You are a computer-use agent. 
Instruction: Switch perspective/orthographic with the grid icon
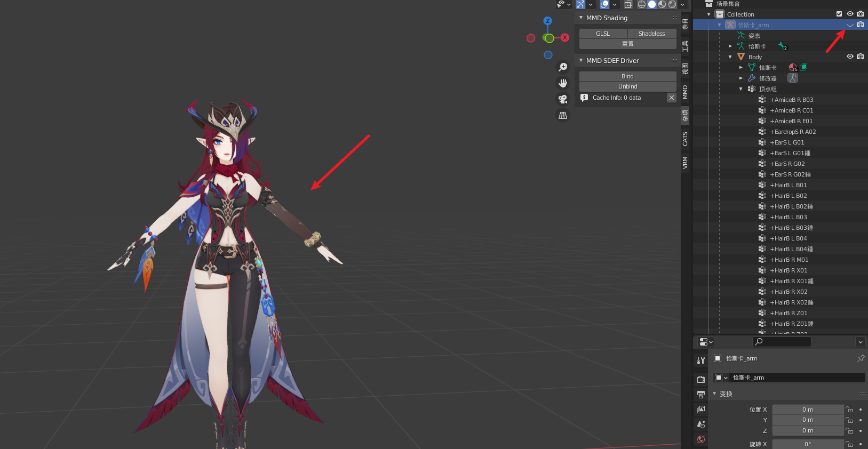pos(563,115)
